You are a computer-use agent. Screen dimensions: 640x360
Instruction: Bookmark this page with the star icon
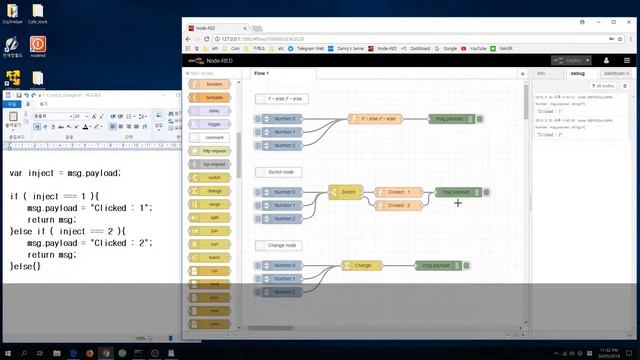pyautogui.click(x=620, y=39)
